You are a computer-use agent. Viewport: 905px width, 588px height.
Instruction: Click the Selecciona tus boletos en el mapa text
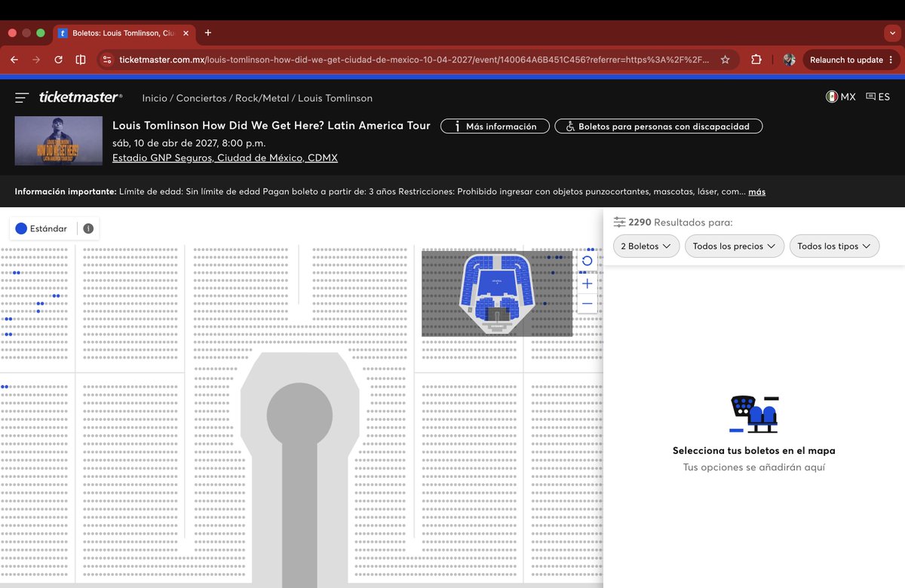(754, 451)
